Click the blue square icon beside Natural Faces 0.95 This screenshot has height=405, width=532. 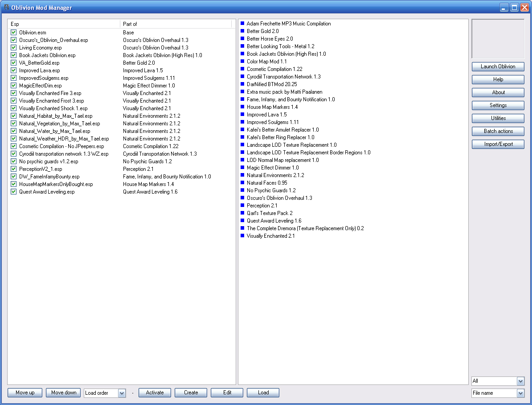(x=242, y=183)
